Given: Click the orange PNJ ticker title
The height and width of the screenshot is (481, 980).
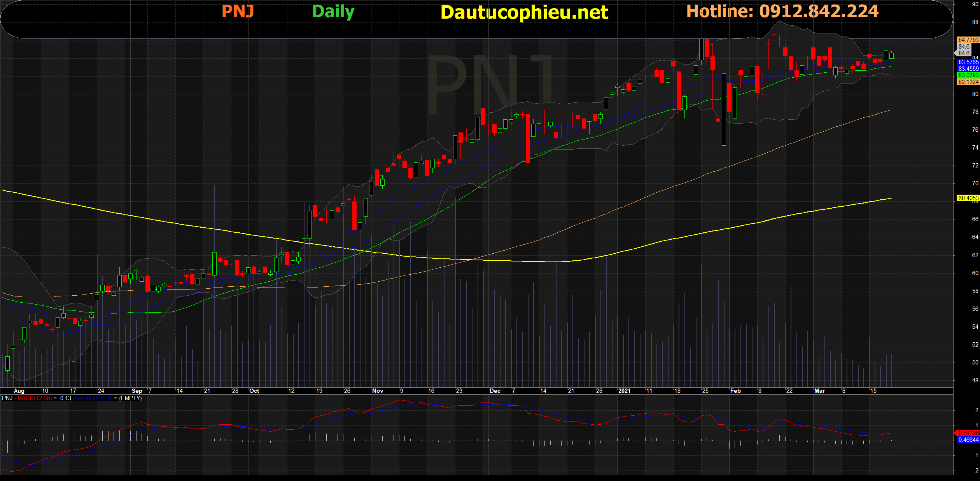Looking at the screenshot, I should [x=238, y=11].
